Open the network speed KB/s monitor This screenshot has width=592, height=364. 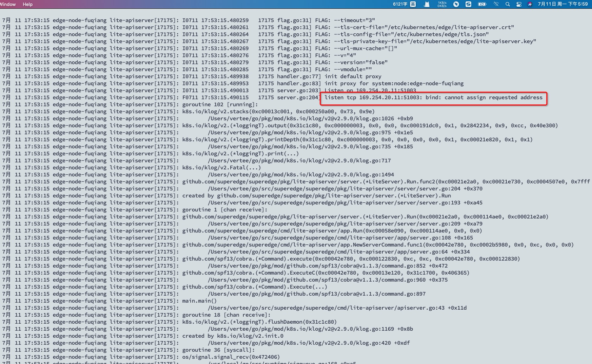click(442, 4)
